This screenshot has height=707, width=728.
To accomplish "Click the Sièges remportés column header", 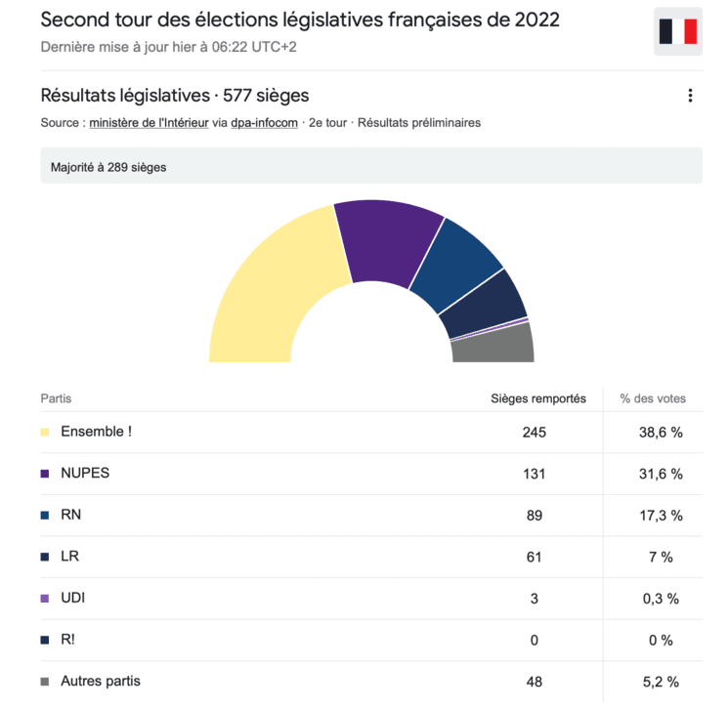I will point(538,398).
